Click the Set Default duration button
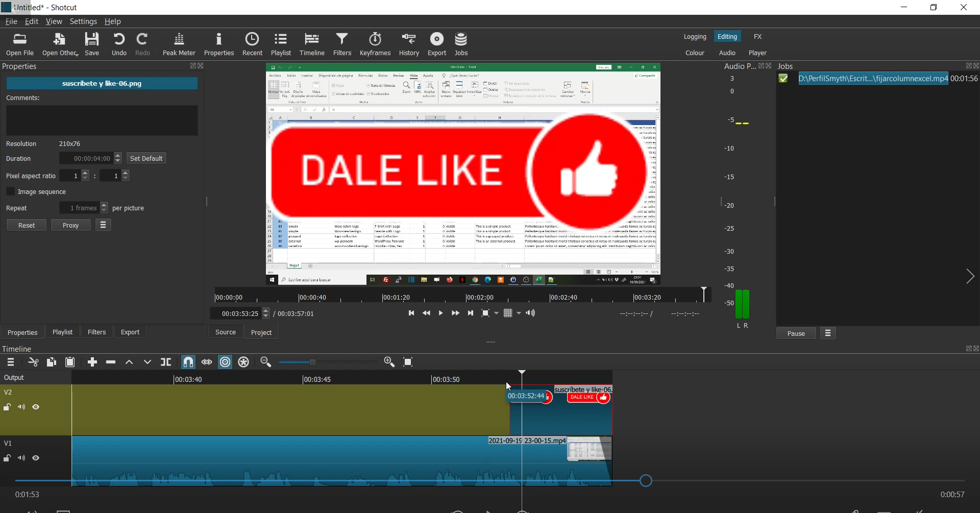This screenshot has height=513, width=980. 146,159
